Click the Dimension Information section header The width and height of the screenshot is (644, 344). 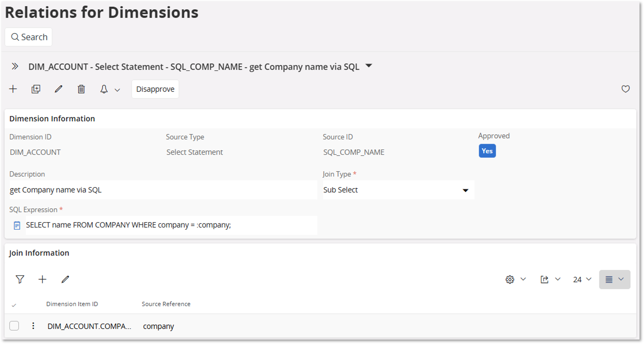(52, 119)
